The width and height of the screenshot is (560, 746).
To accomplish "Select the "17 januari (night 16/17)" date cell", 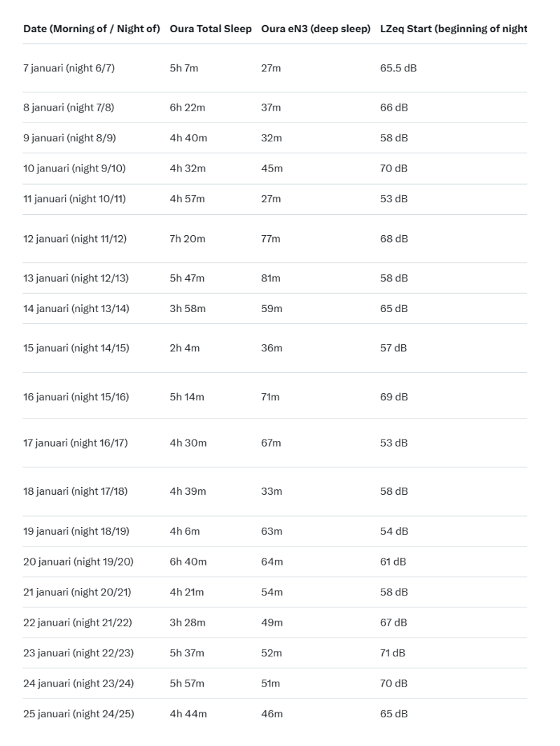I will pyautogui.click(x=76, y=443).
